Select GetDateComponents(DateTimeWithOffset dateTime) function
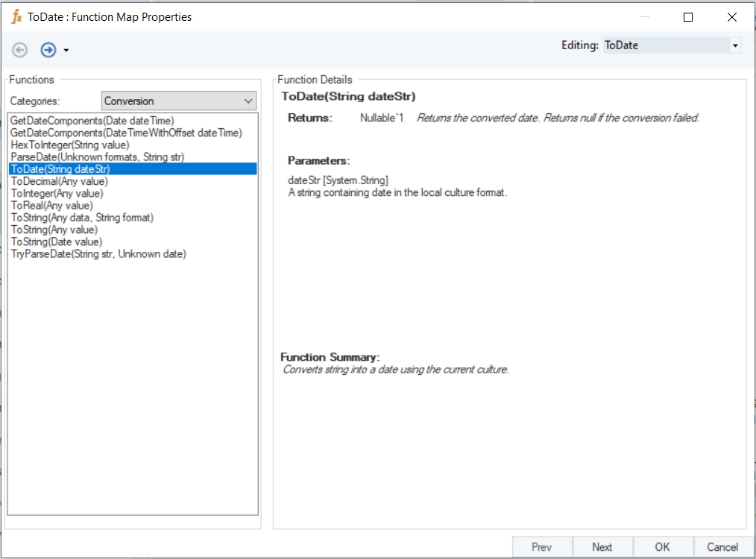The height and width of the screenshot is (559, 756). (x=126, y=133)
